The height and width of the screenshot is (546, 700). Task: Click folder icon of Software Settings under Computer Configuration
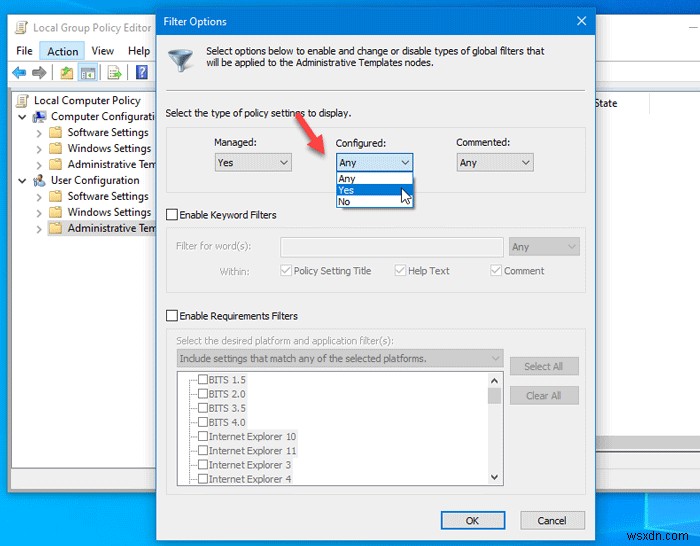pyautogui.click(x=55, y=133)
